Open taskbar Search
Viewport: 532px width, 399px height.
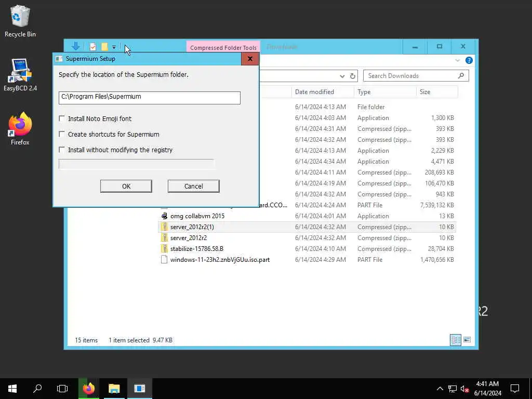(37, 389)
